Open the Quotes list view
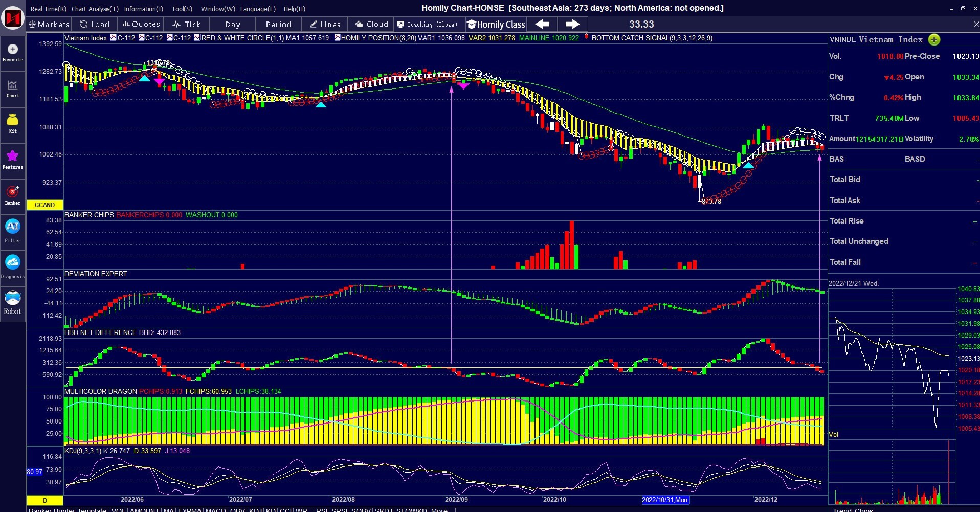Image resolution: width=980 pixels, height=512 pixels. [141, 24]
